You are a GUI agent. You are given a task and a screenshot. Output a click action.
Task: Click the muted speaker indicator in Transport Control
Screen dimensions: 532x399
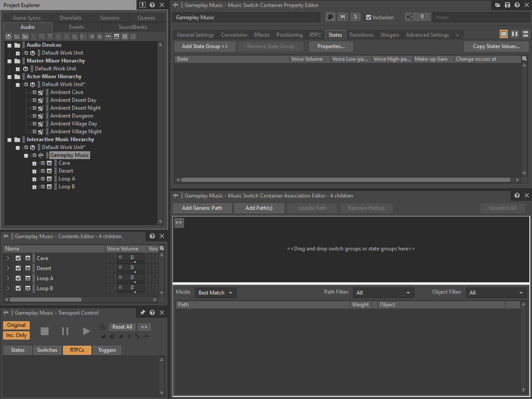112,336
